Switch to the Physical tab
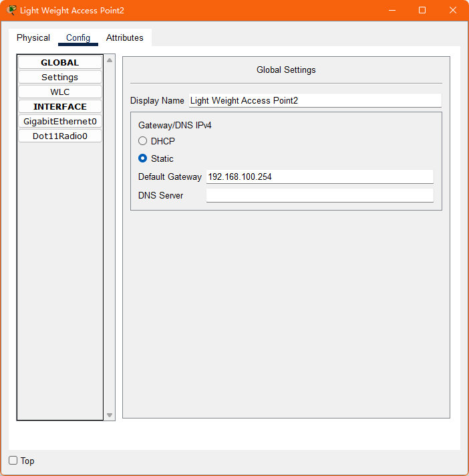 33,37
